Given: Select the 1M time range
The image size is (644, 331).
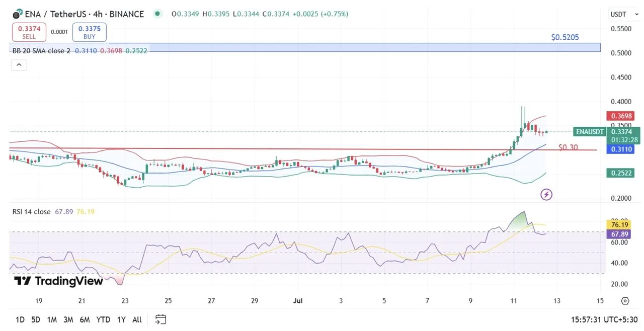Looking at the screenshot, I should 51,319.
